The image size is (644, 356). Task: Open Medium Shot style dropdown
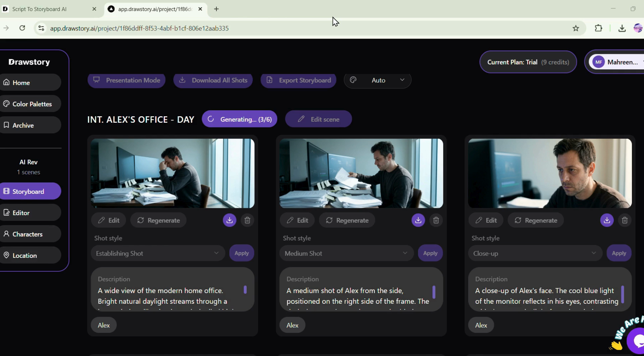346,253
